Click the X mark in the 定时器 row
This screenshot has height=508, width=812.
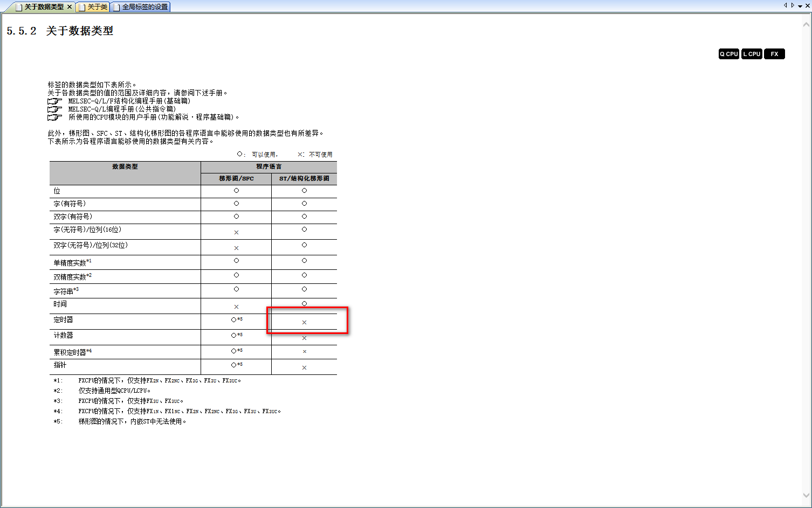coord(304,323)
